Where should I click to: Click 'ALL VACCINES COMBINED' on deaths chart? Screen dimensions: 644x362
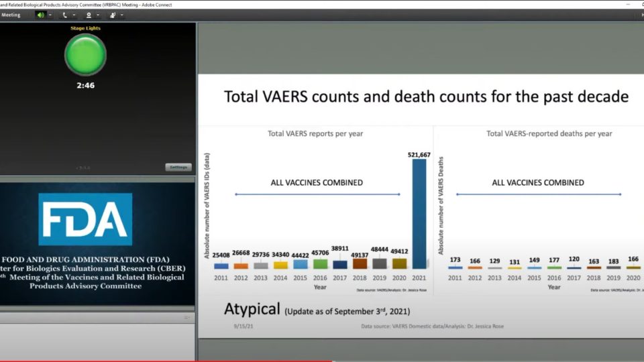[x=538, y=182]
